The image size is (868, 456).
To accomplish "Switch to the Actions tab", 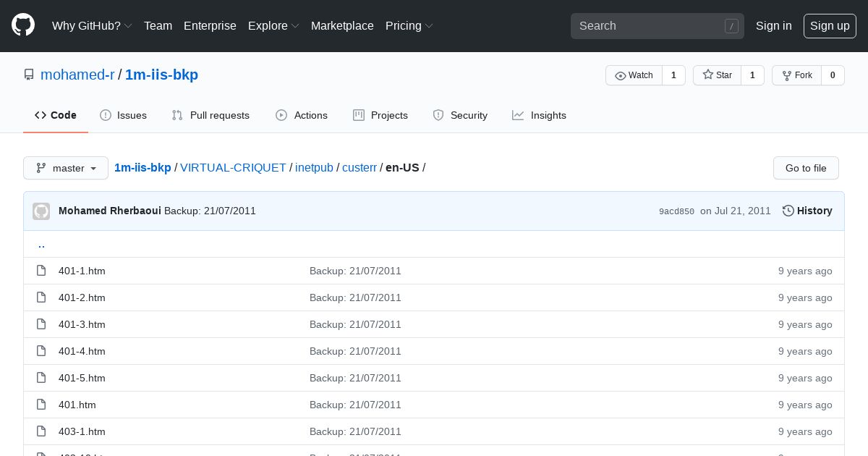I will click(302, 115).
